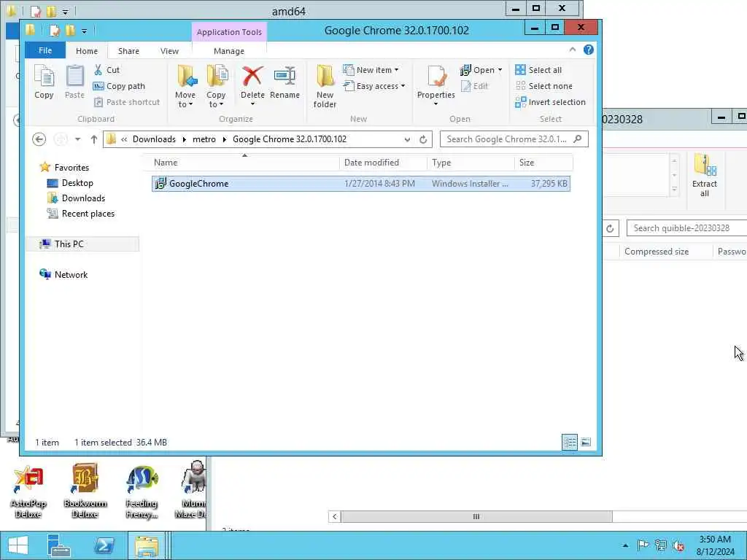Open the Copy to dropdown
The height and width of the screenshot is (560, 747).
216,86
